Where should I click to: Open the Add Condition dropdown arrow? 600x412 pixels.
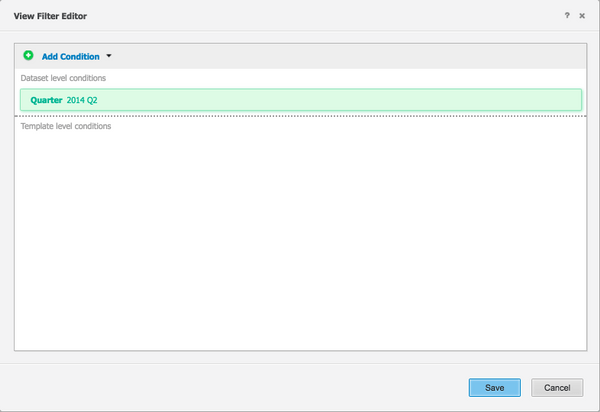[109, 56]
